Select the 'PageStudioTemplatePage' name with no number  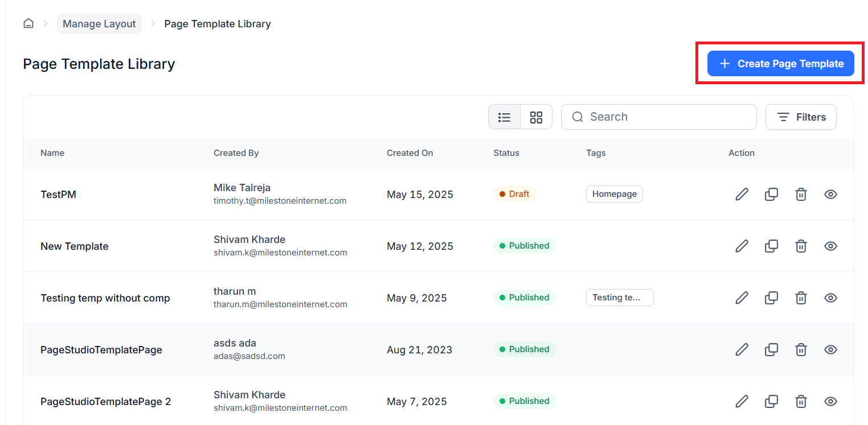[x=101, y=350]
